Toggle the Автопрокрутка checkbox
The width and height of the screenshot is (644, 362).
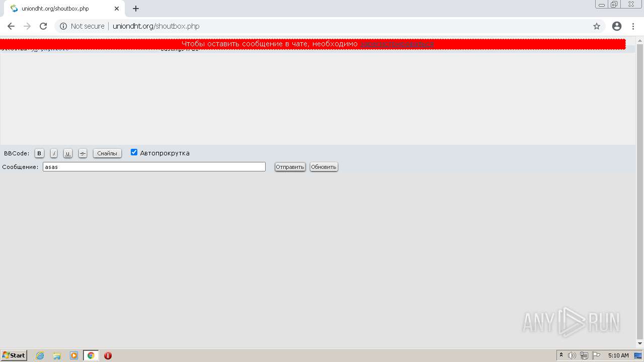[x=134, y=152]
